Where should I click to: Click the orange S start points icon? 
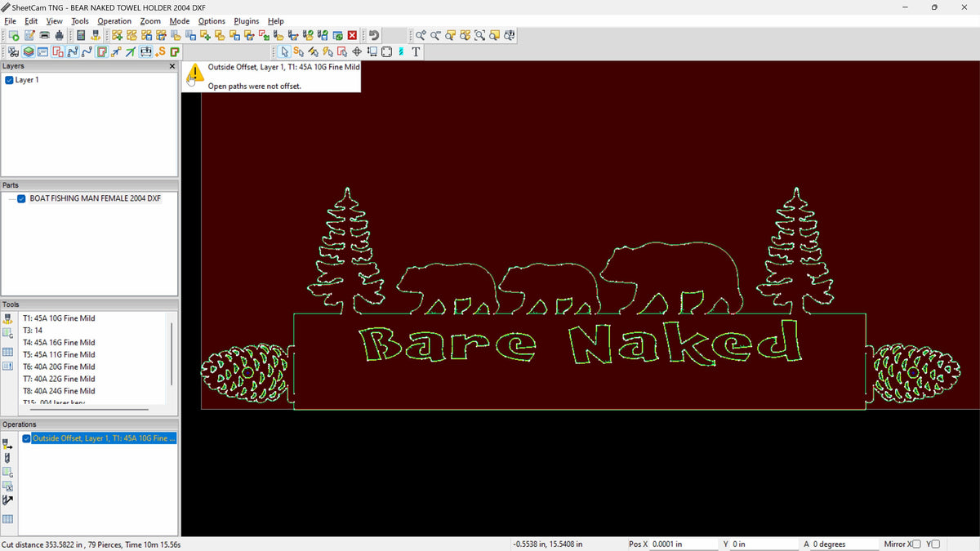point(160,51)
